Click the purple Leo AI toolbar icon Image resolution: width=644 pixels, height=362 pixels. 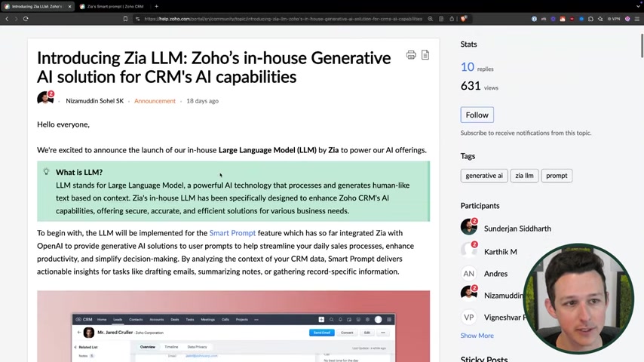coord(627,19)
